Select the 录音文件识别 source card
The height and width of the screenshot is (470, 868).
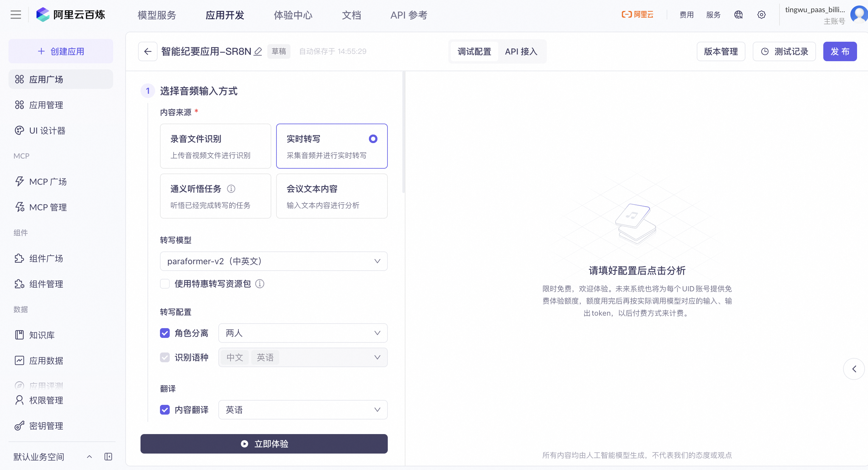[215, 146]
